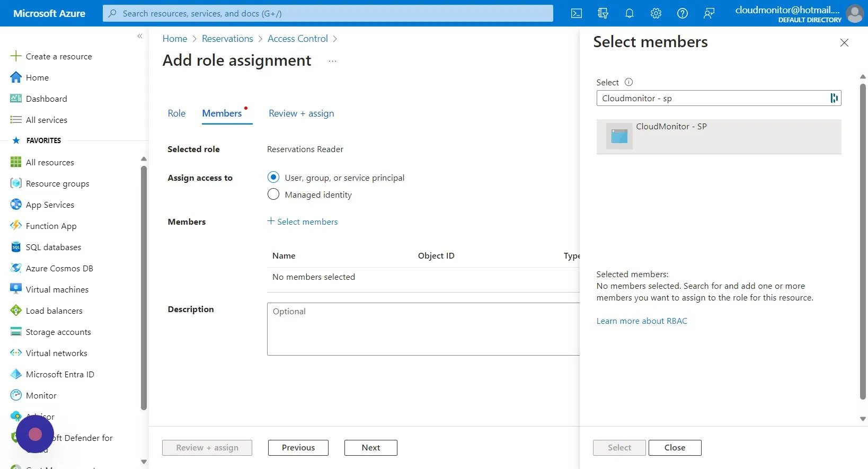This screenshot has width=868, height=469.
Task: Click the Dashboard icon in sidebar
Action: 16,99
